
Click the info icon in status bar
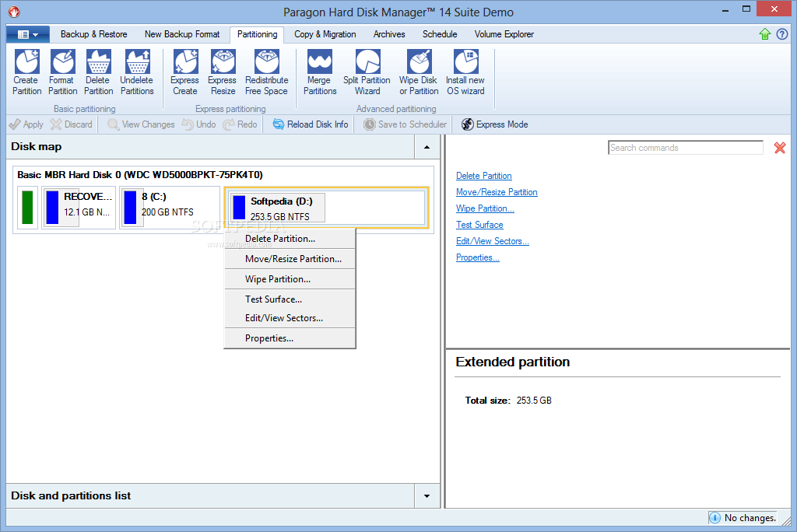click(714, 518)
